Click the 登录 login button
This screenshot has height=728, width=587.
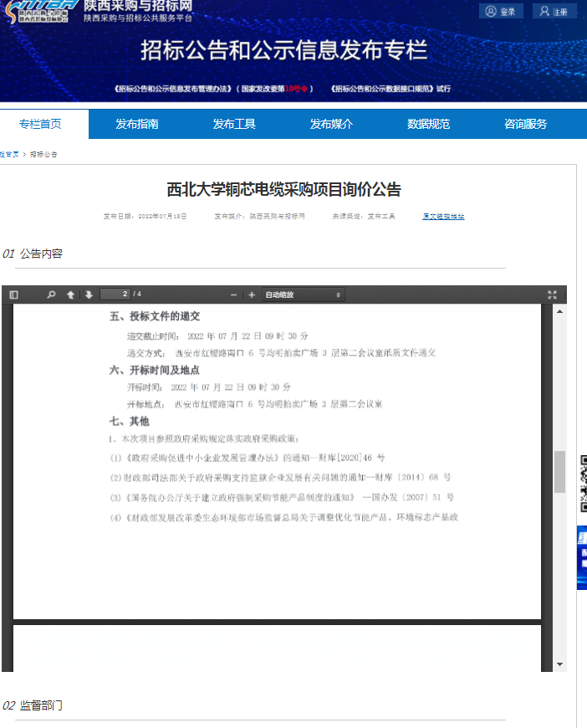point(502,12)
